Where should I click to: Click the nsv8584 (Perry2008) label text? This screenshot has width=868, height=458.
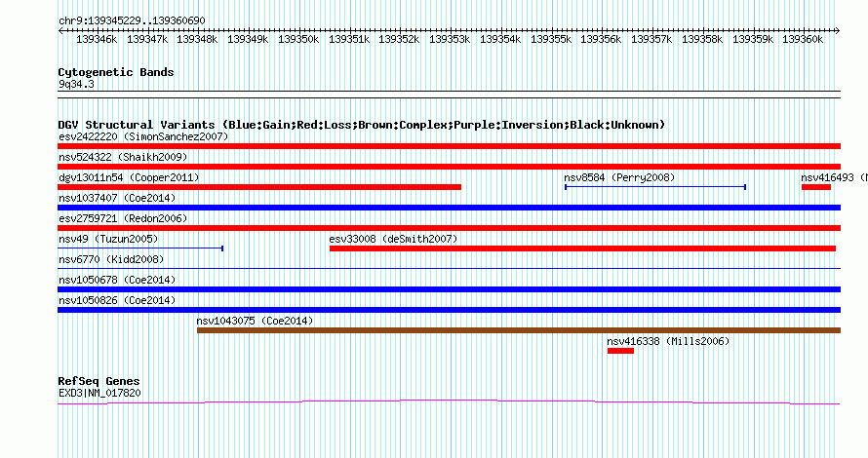coord(619,177)
